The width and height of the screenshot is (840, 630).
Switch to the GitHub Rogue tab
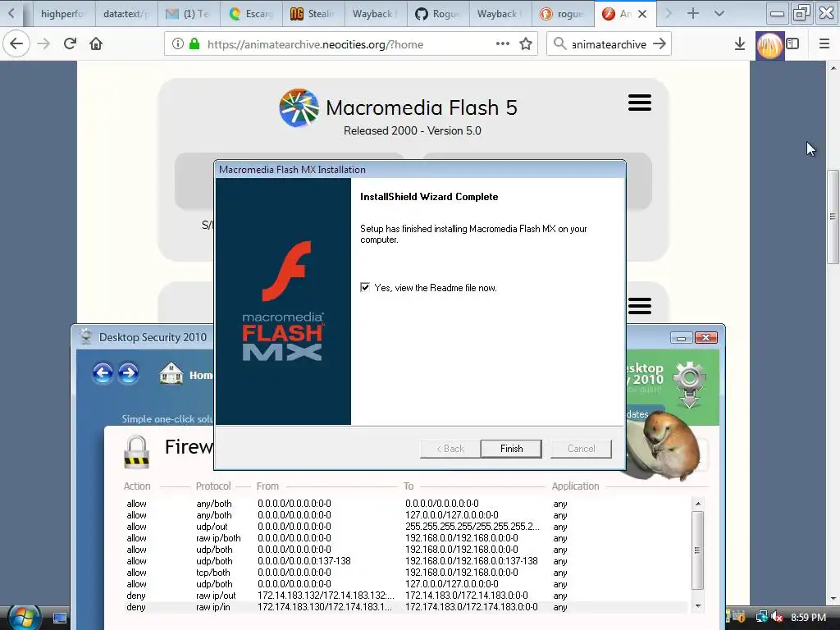click(x=438, y=14)
